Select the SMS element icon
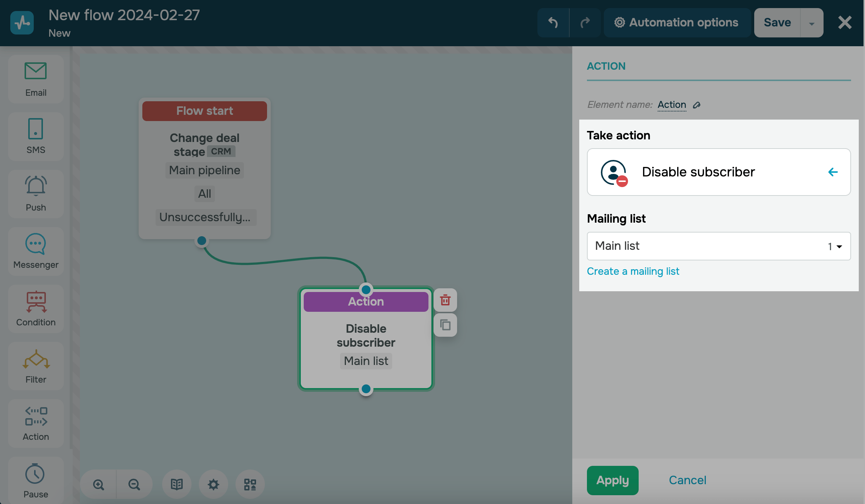 tap(36, 136)
